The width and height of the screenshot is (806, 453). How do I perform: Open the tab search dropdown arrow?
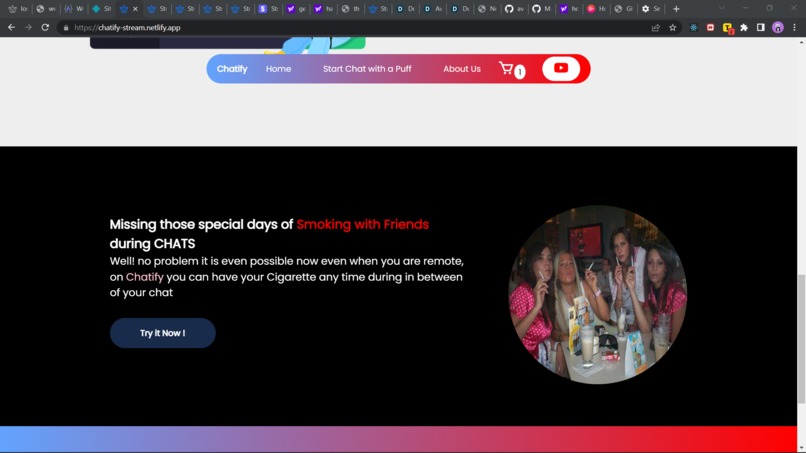722,8
